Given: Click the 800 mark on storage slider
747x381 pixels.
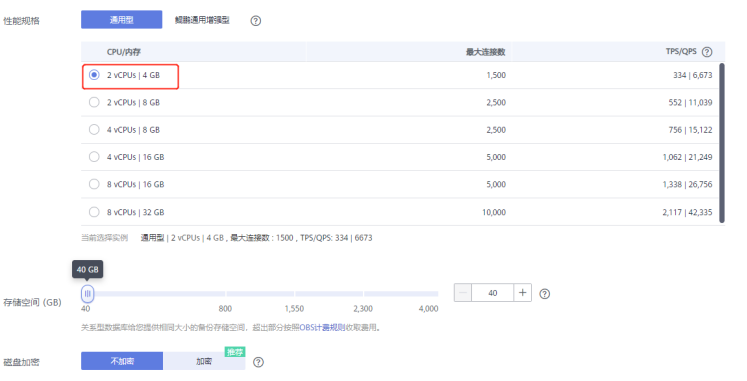Looking at the screenshot, I should coord(225,309).
